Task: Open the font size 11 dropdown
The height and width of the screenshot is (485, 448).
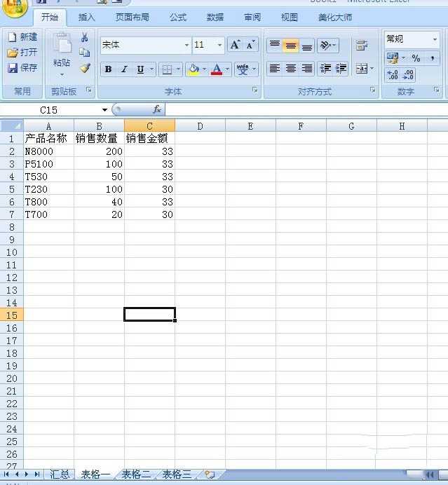Action: (219, 45)
